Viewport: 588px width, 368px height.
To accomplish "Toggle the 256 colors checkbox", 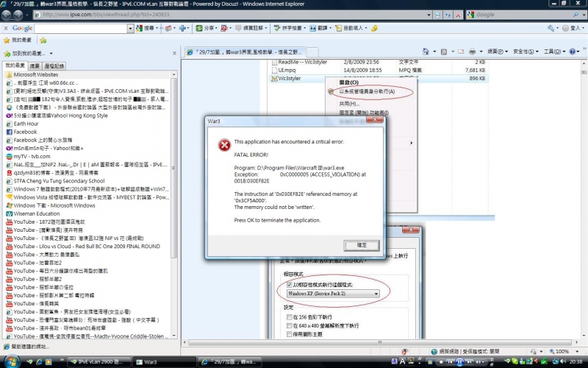I will click(289, 317).
